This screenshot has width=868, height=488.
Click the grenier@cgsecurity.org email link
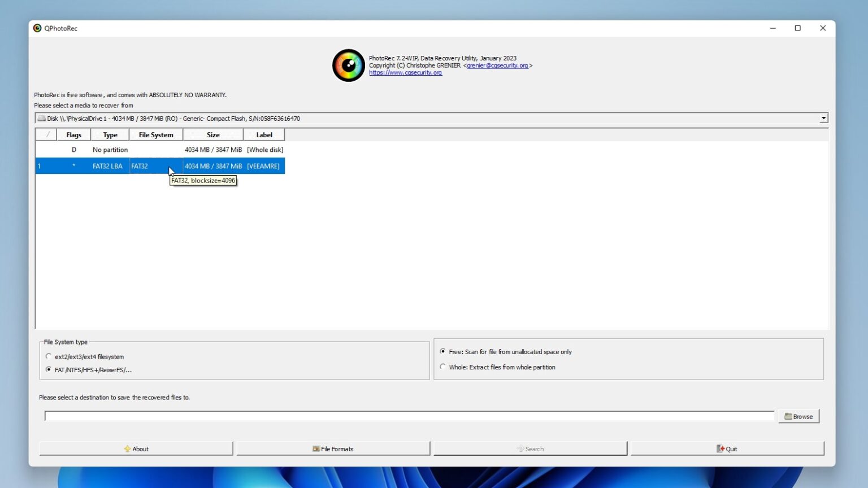click(x=497, y=65)
